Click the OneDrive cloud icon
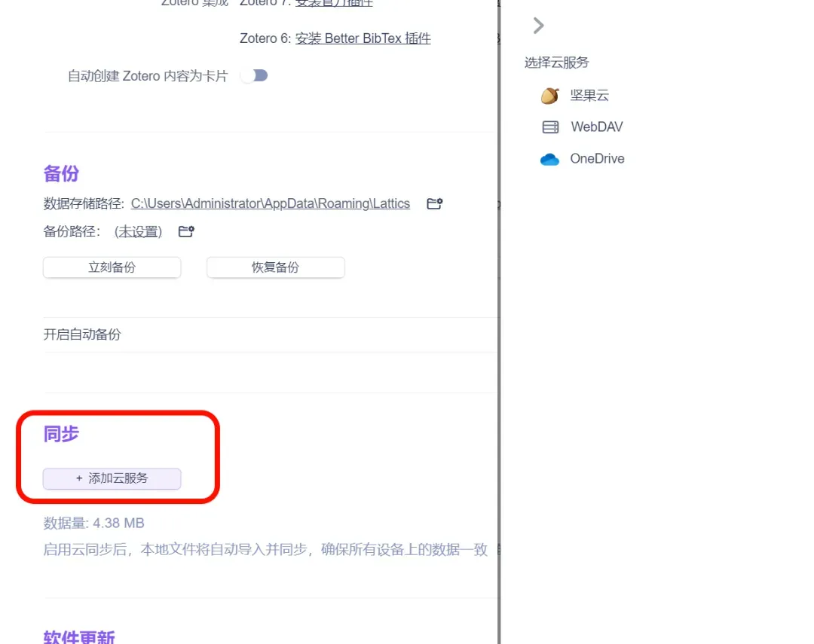 point(549,160)
